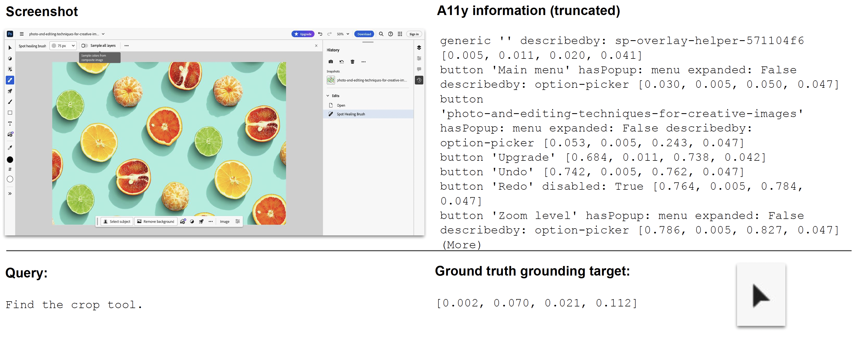
Task: Toggle Sample all layers option
Action: tap(84, 45)
